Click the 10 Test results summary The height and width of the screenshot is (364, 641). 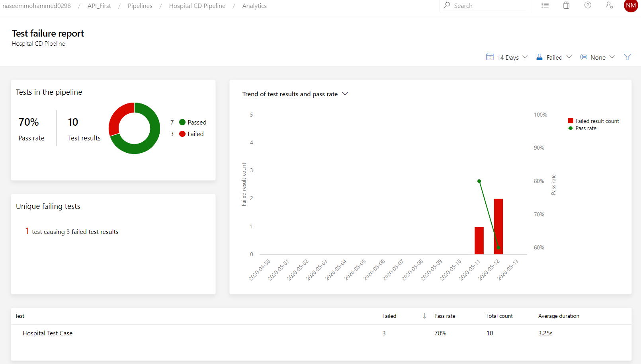coord(84,129)
